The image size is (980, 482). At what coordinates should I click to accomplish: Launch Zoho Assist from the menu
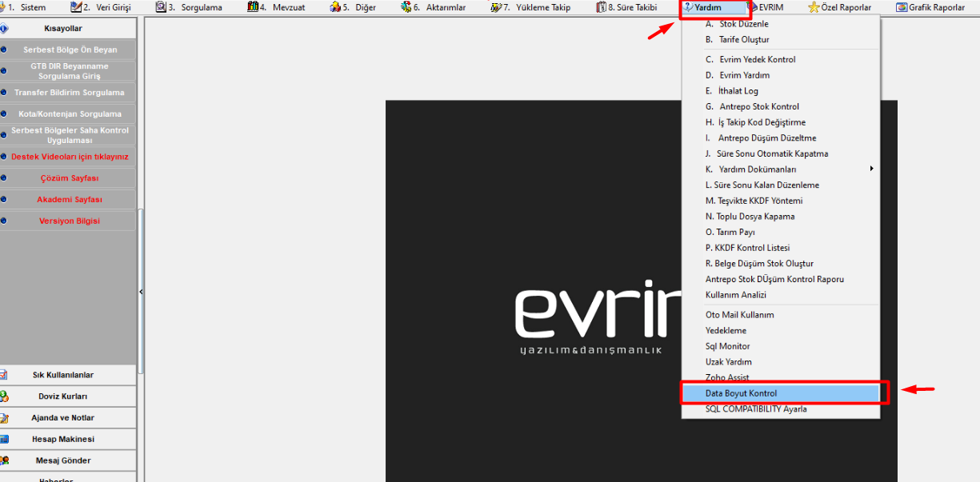coord(781,377)
